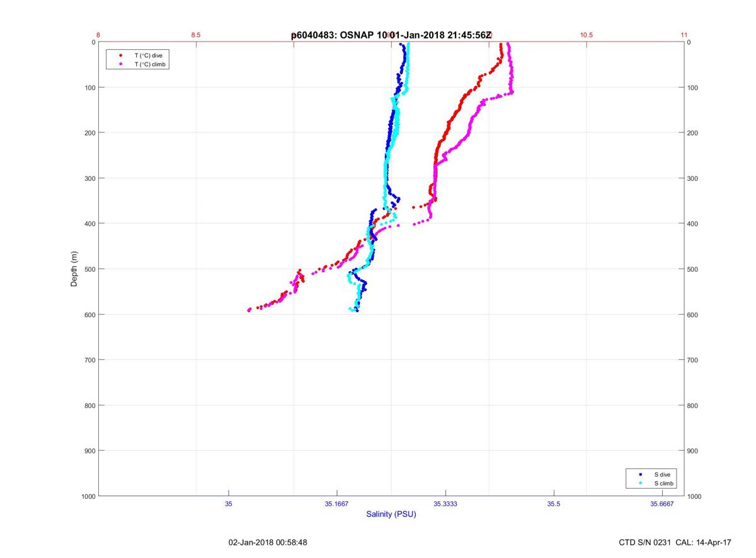Click the red temperature tick label 8

point(98,35)
